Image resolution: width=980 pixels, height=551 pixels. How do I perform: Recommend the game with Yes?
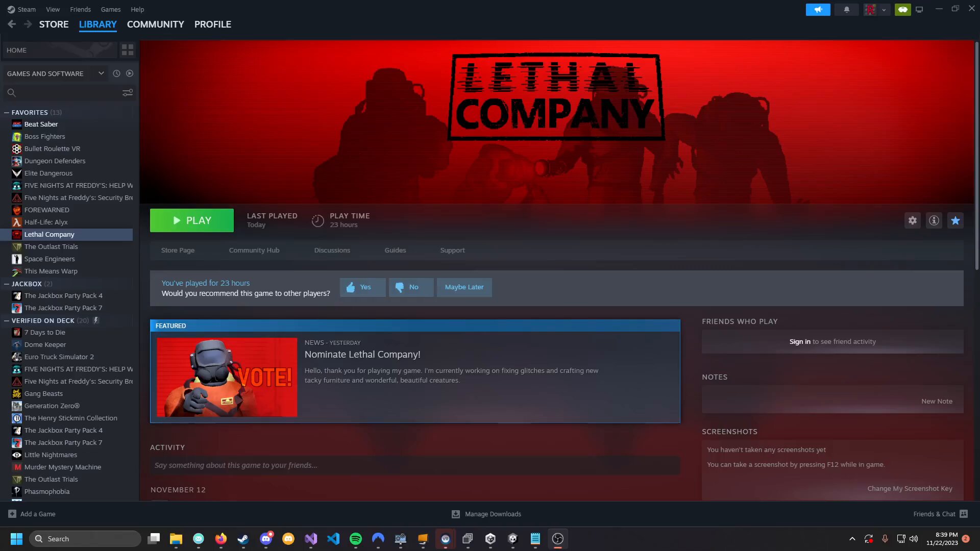(x=363, y=287)
